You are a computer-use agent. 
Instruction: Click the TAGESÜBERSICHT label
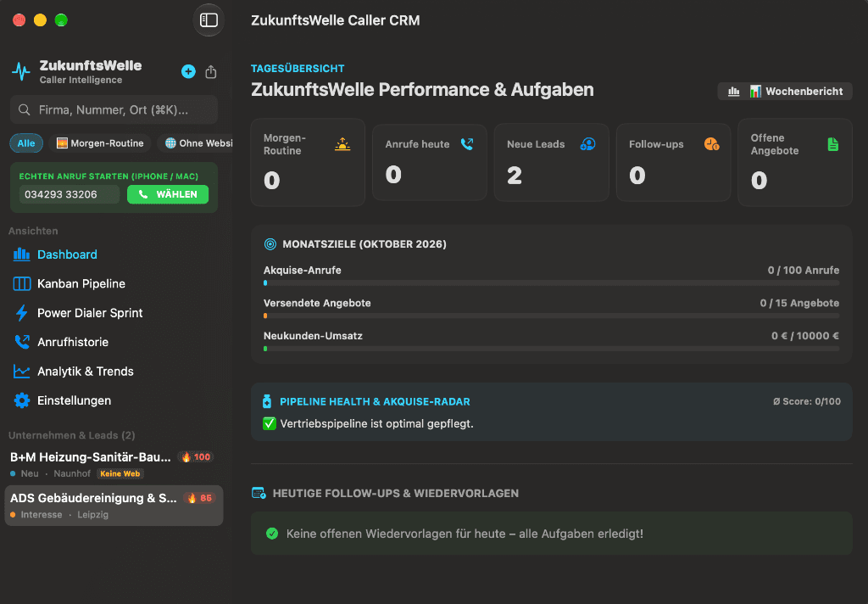pos(298,68)
